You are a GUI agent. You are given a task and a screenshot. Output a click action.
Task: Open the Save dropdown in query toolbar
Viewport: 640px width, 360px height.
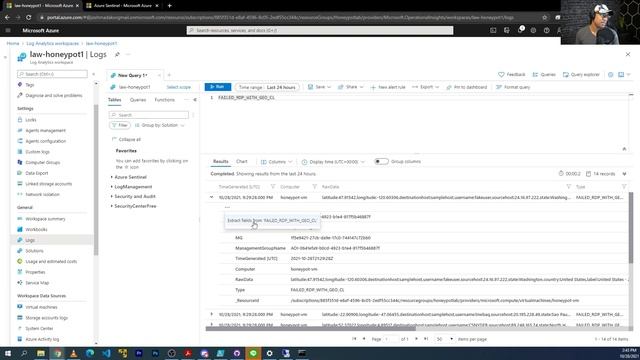[319, 87]
